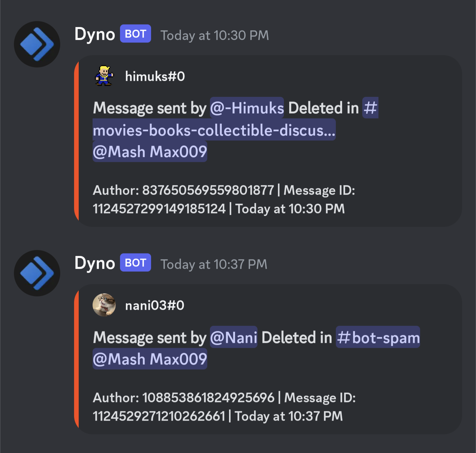Click @Mash Max009 mention in the himuks embed
This screenshot has width=476, height=453.
click(x=150, y=152)
